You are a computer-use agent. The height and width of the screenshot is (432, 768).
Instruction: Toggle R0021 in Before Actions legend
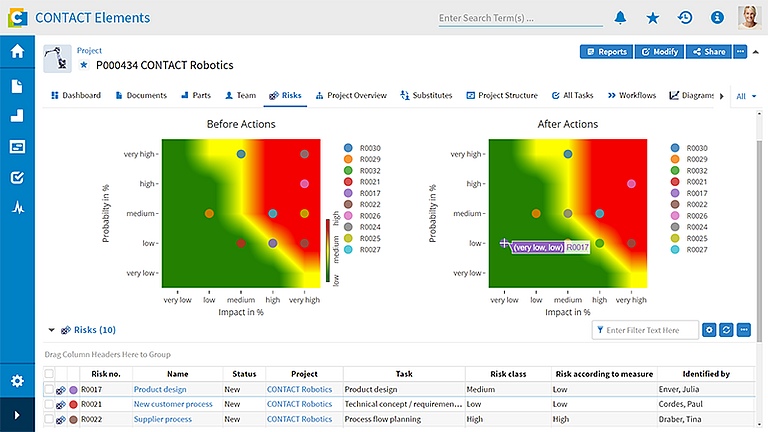pyautogui.click(x=361, y=182)
